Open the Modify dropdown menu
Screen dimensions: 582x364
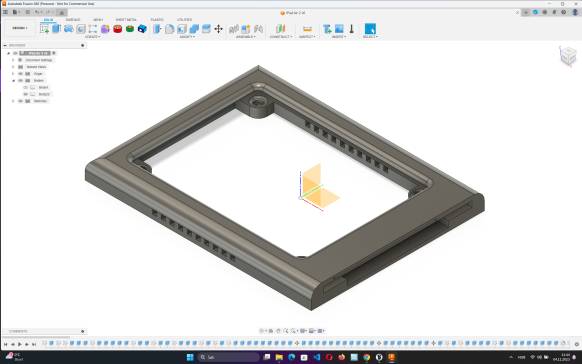[187, 37]
